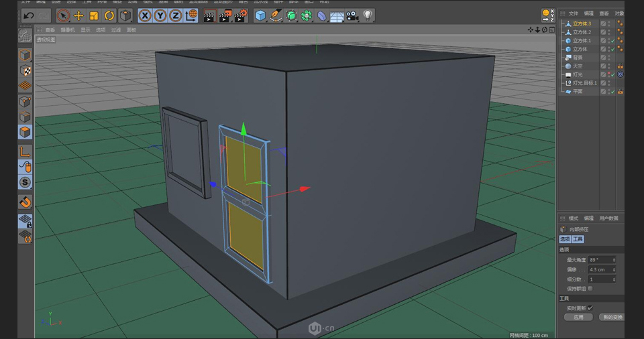Viewport: 644px width, 339px height.
Task: Open the green Array modeling icon
Action: 307,16
